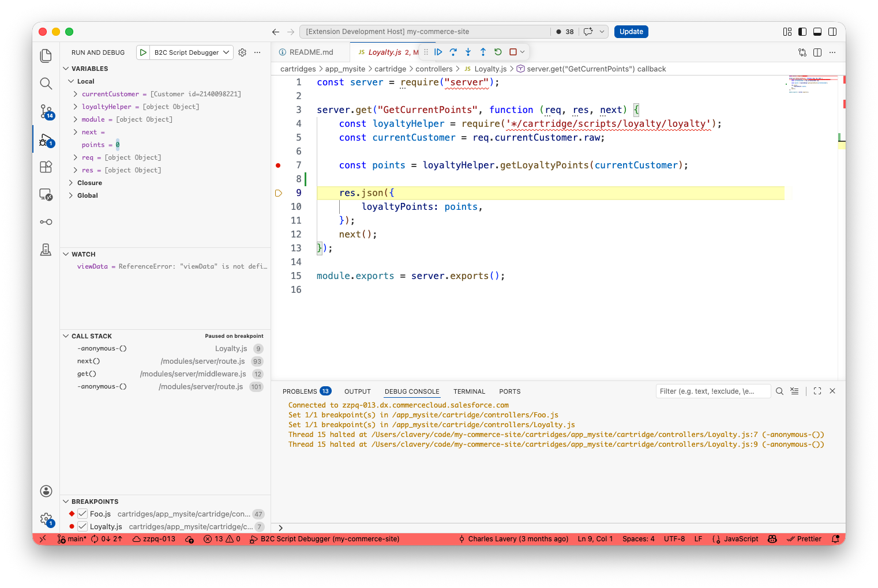
Task: Open errors and warnings count in status bar
Action: pos(222,539)
